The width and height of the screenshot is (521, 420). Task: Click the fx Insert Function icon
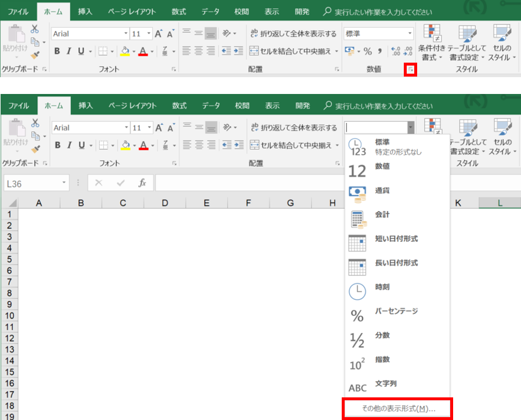click(x=142, y=183)
